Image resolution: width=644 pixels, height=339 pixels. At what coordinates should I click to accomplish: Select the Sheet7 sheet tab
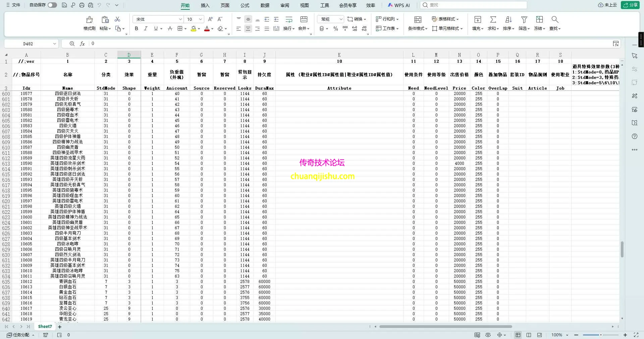[x=45, y=327]
